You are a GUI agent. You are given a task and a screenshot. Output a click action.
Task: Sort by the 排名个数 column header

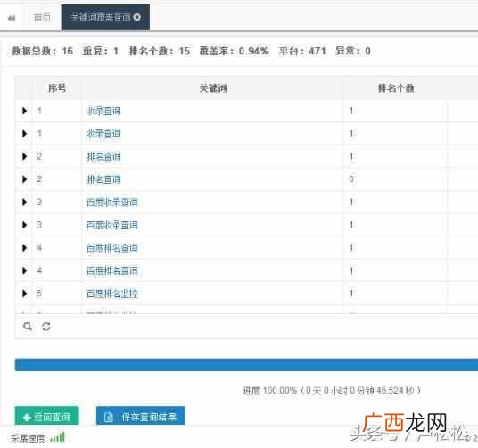396,88
